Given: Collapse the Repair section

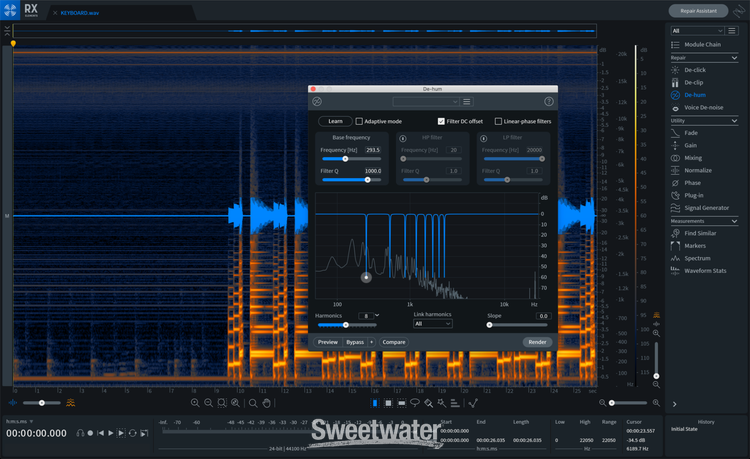Looking at the screenshot, I should pyautogui.click(x=734, y=58).
